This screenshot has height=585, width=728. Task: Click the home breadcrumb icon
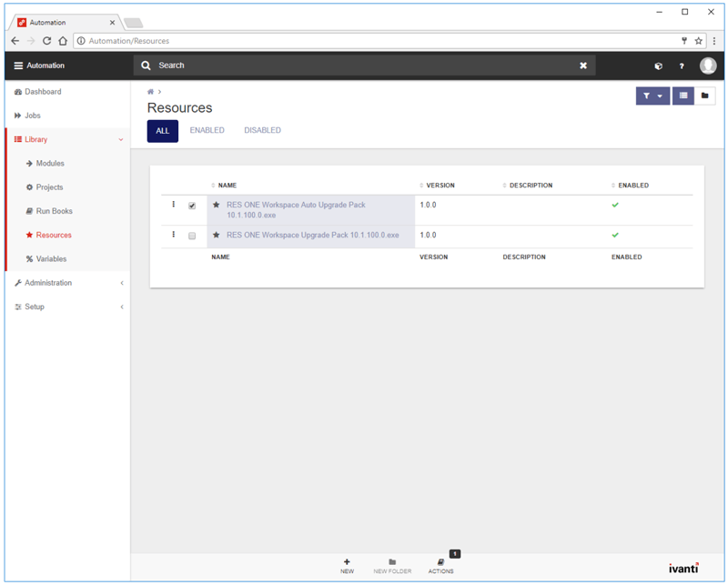(x=150, y=92)
